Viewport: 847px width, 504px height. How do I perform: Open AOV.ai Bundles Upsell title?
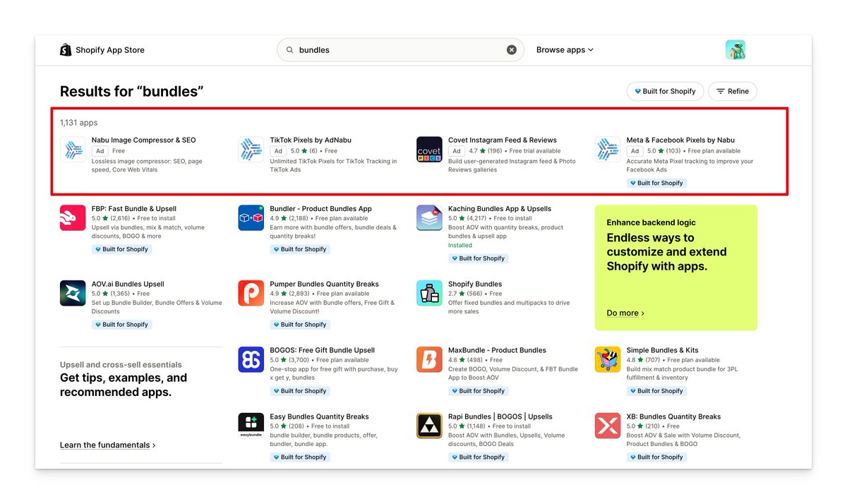[128, 284]
